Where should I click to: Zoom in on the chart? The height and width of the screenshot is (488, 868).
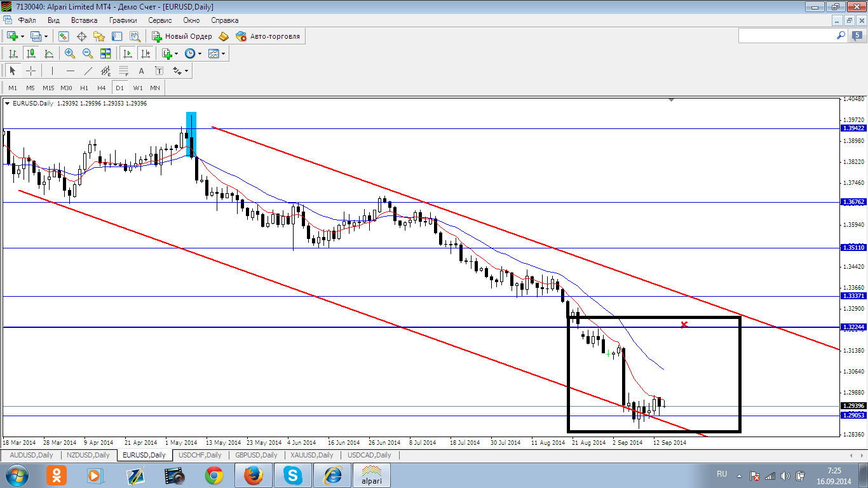point(70,53)
